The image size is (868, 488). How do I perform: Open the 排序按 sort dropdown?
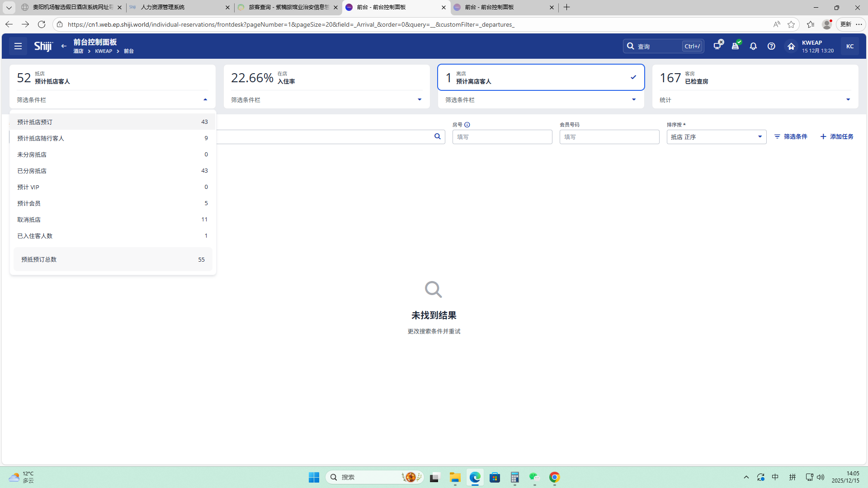[x=716, y=137]
